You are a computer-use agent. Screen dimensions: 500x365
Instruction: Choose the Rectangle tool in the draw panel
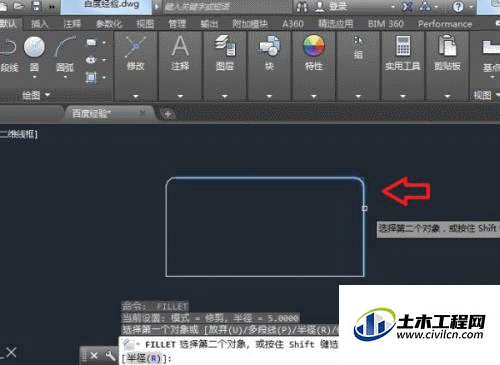coord(91,42)
